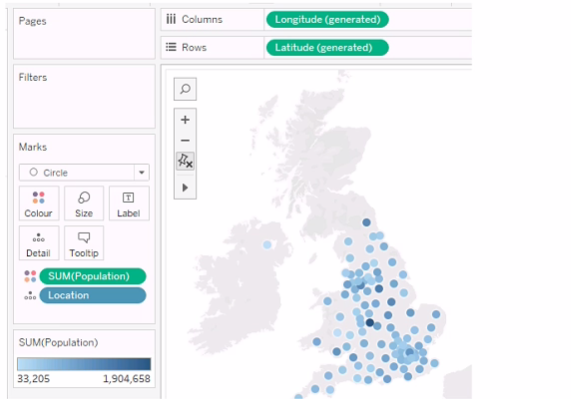Zoom out using the minus button
571x399 pixels.
pyautogui.click(x=185, y=140)
